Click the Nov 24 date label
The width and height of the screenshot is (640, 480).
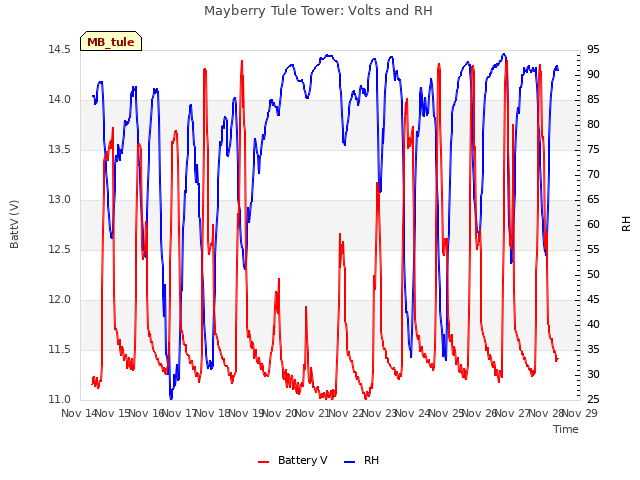[x=413, y=413]
